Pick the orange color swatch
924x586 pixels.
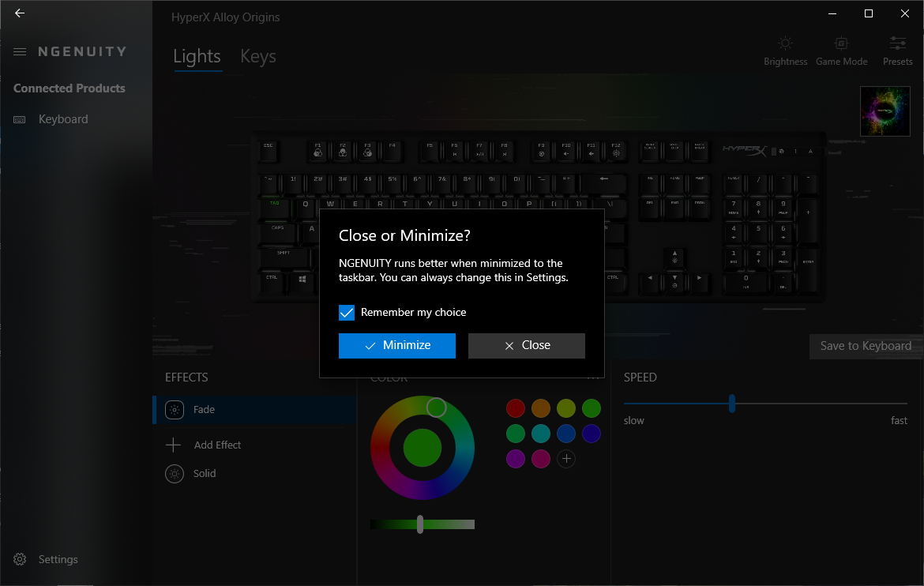541,408
